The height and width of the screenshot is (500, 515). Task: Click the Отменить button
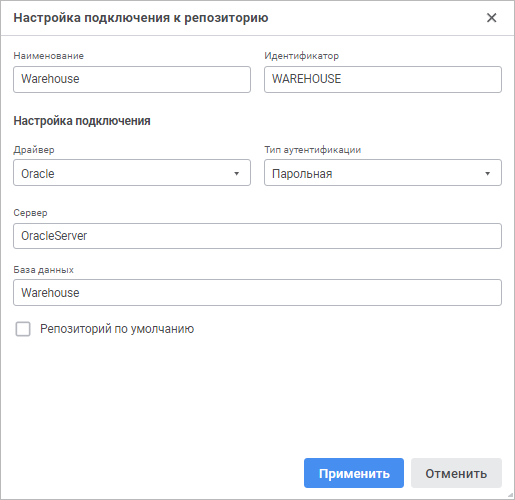[456, 473]
